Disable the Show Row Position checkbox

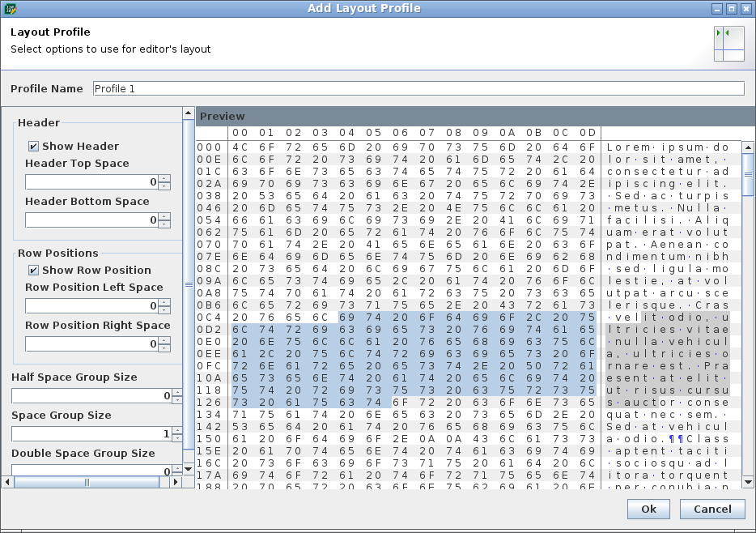pyautogui.click(x=33, y=270)
